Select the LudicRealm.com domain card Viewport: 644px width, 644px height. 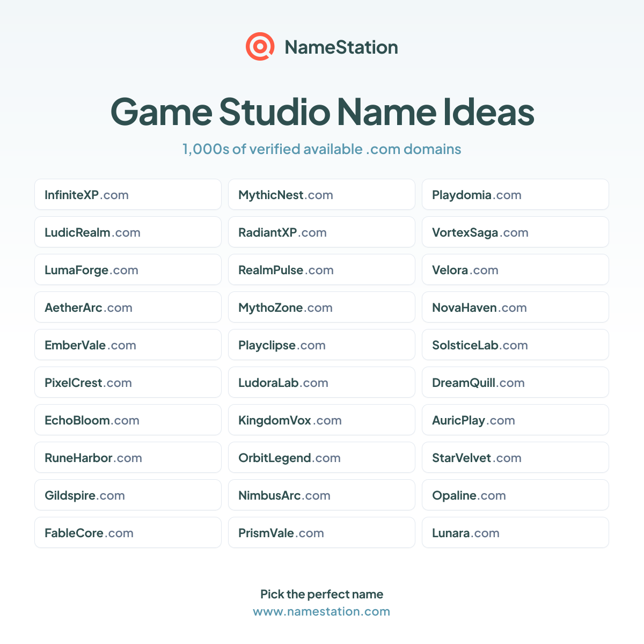point(128,232)
